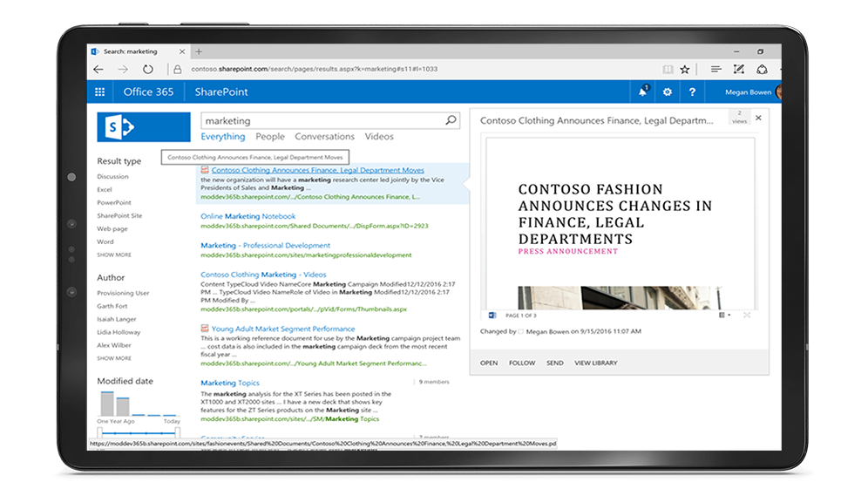Screen dimensions: 868x482
Task: Filter results by Word type
Action: 105,241
